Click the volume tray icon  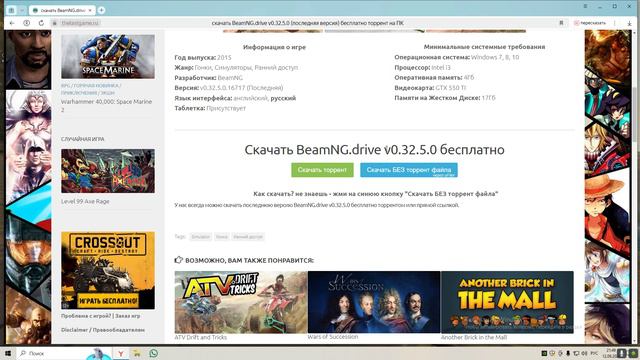(584, 353)
